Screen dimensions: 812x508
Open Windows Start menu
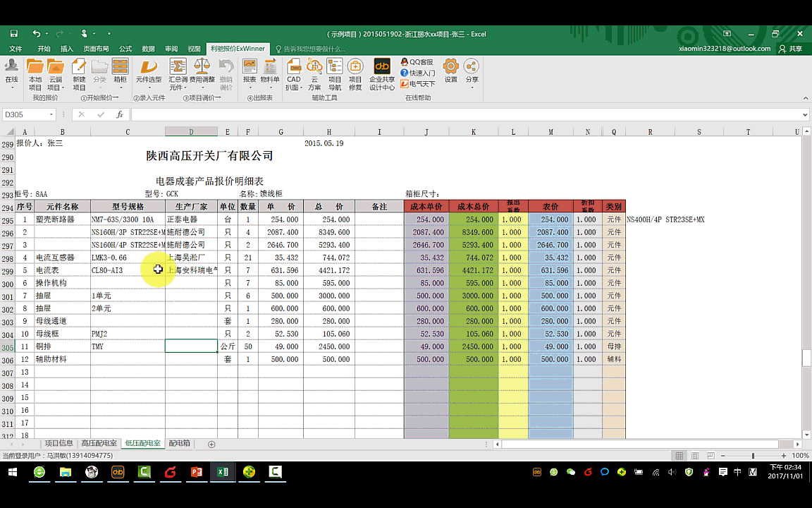(x=13, y=472)
